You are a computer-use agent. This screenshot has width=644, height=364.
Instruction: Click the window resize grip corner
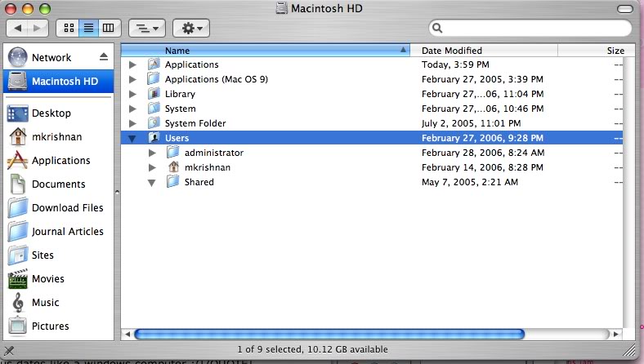click(629, 350)
